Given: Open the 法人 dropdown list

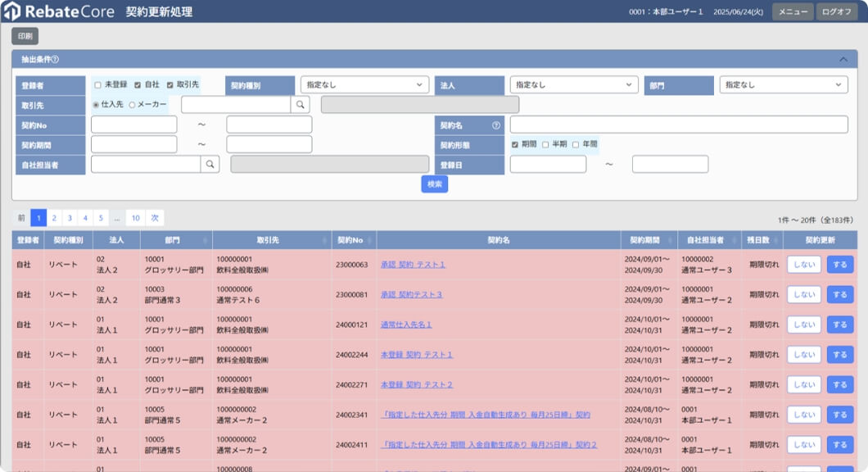Looking at the screenshot, I should coord(573,85).
